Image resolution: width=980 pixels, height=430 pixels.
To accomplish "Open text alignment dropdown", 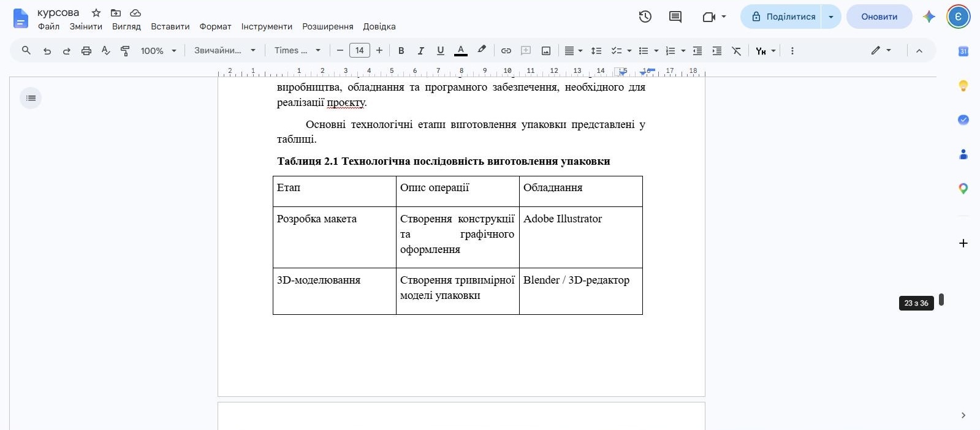I will [574, 51].
